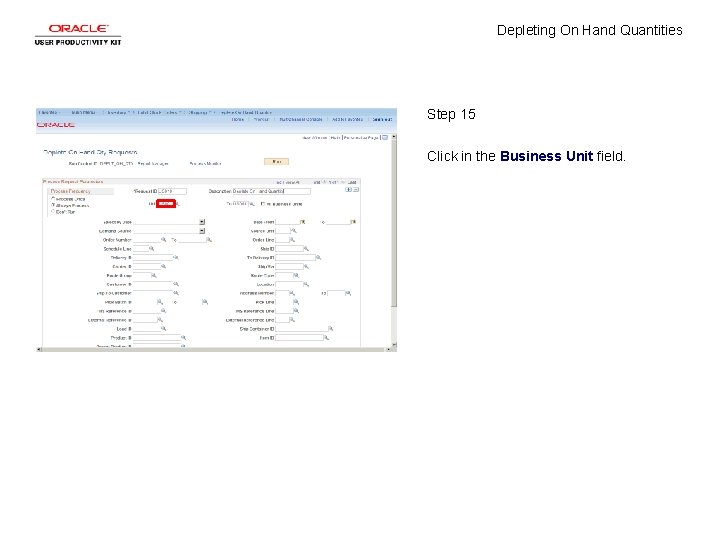Open To Delivery ID lookup magnifier

[x=318, y=258]
